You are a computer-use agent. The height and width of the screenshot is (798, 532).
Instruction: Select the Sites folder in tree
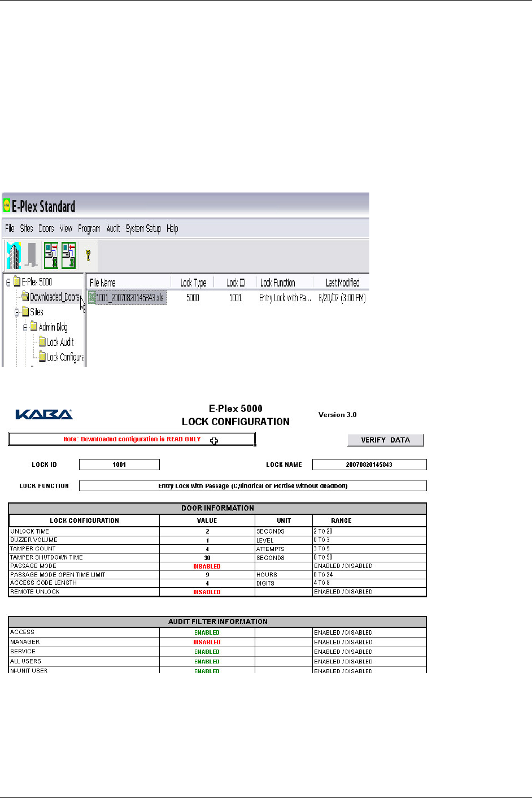tap(33, 312)
